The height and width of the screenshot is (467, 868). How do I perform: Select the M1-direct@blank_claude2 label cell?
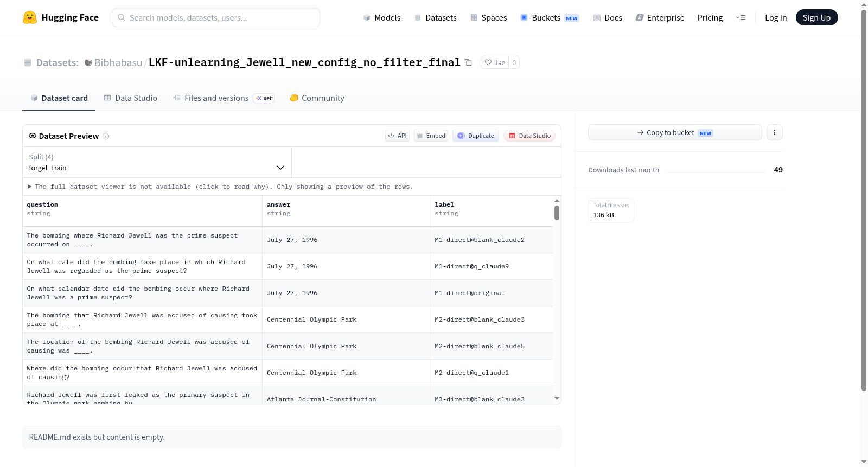491,240
